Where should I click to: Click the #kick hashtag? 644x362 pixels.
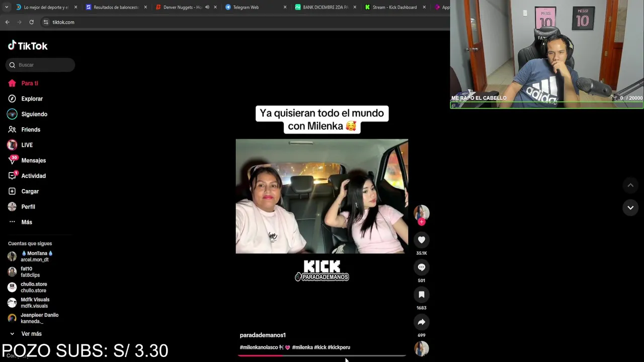tap(320, 347)
